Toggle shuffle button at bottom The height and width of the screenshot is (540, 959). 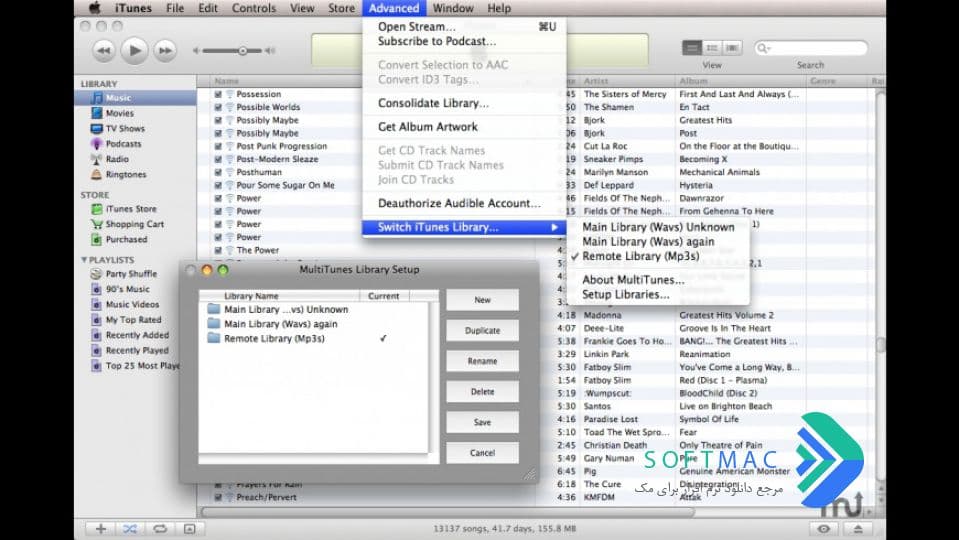130,528
